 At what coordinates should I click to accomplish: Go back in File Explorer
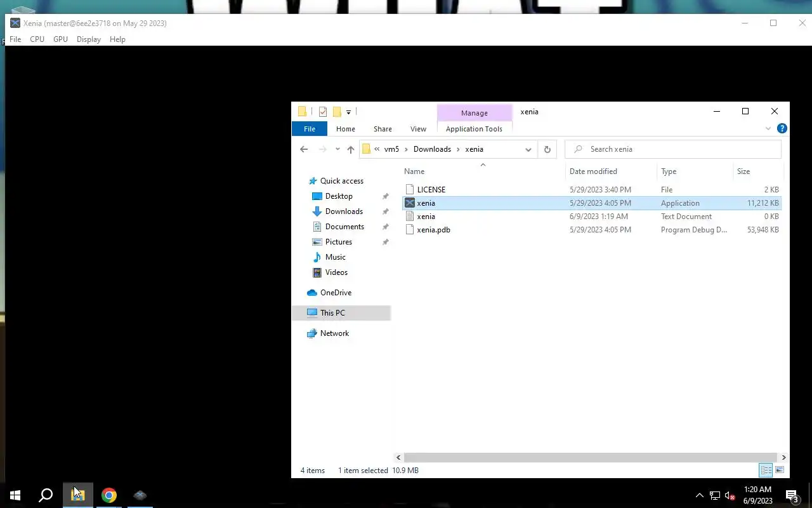[304, 149]
